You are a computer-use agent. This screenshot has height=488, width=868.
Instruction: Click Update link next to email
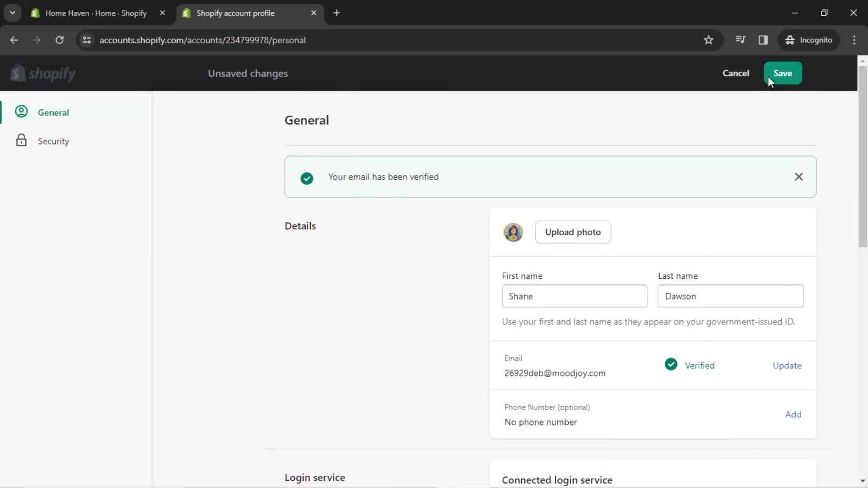click(x=787, y=366)
